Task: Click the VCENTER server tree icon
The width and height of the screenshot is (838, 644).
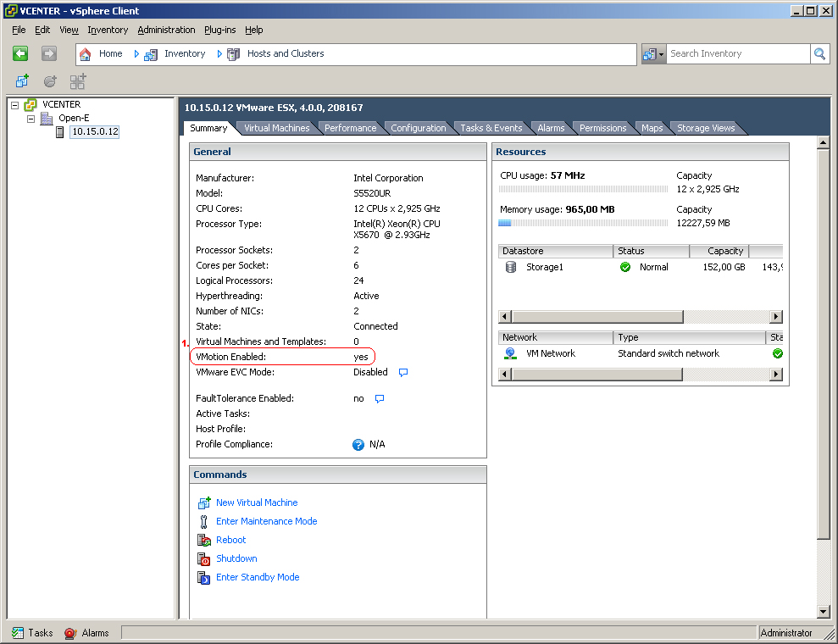Action: 31,105
